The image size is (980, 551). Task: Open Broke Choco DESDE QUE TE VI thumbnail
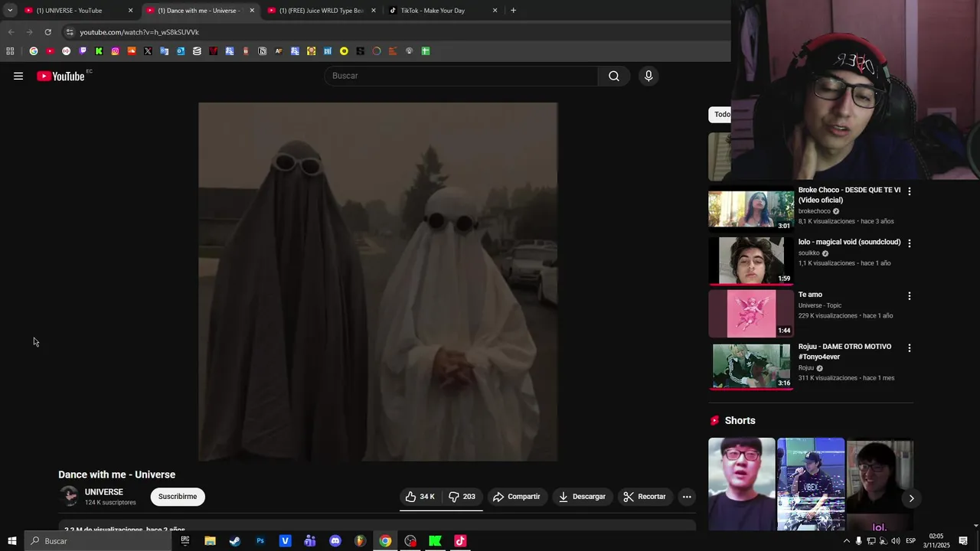pyautogui.click(x=751, y=209)
